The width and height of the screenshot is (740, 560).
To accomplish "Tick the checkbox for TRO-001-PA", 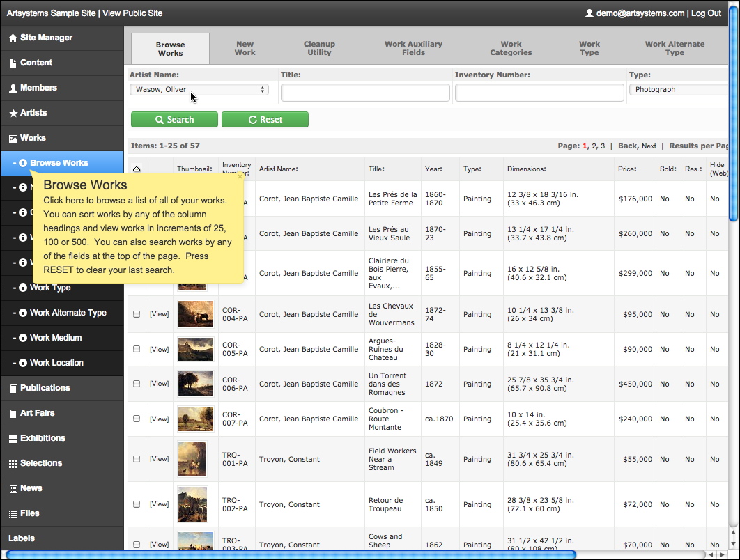I will click(137, 459).
